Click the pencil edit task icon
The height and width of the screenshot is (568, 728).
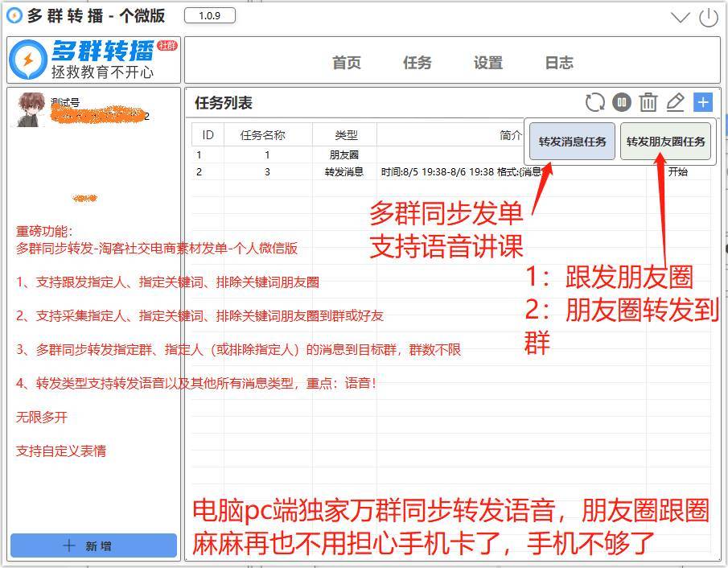pos(676,102)
